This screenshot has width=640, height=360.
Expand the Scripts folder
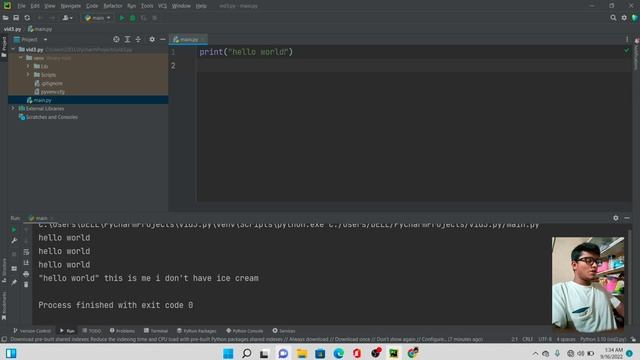28,75
